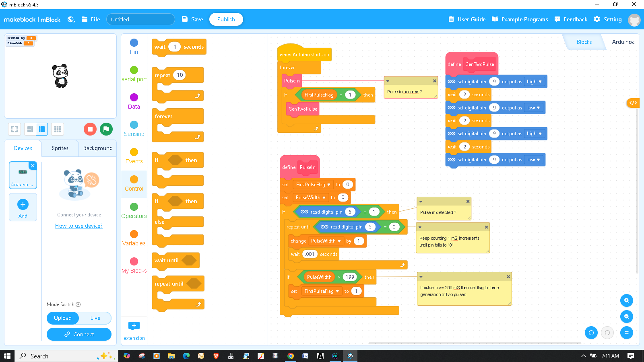
Task: Redo the last action
Action: [x=607, y=333]
